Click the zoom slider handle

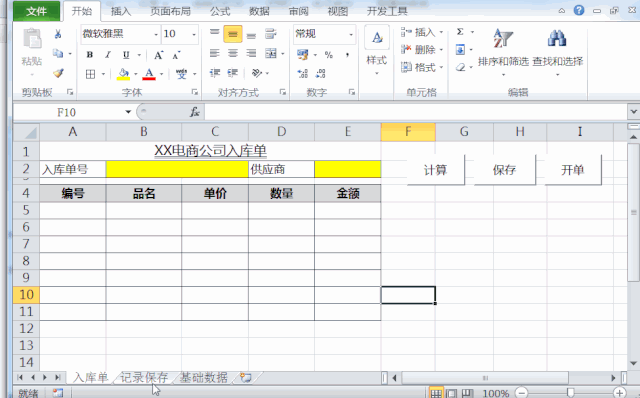click(570, 393)
